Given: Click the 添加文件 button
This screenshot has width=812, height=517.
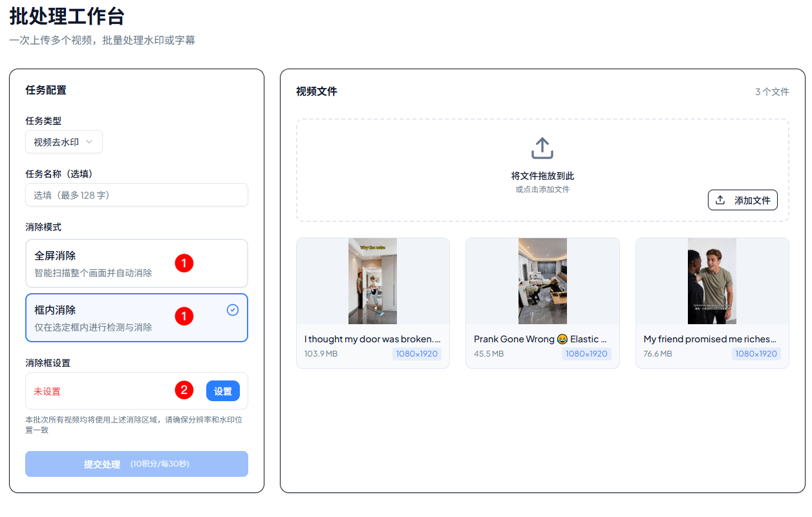Looking at the screenshot, I should [743, 201].
